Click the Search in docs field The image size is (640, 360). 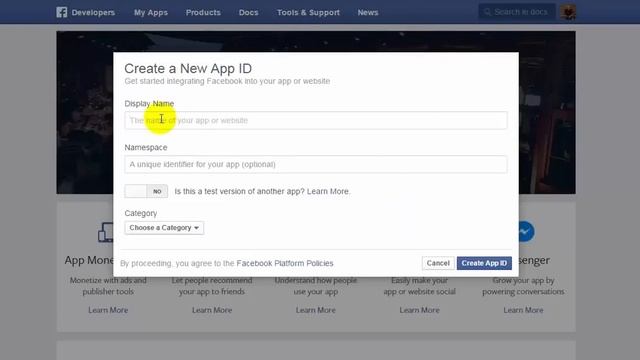tap(517, 12)
